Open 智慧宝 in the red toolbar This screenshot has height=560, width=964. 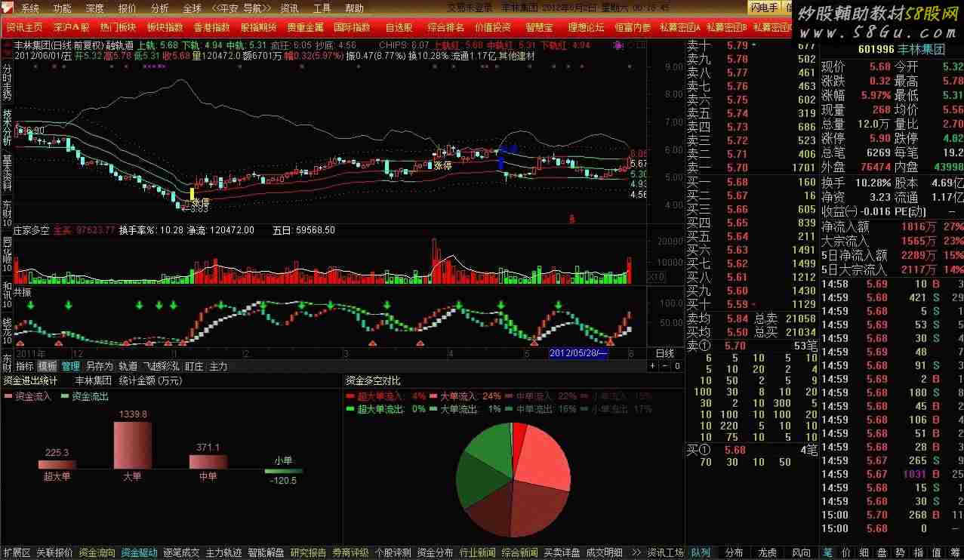tap(539, 27)
